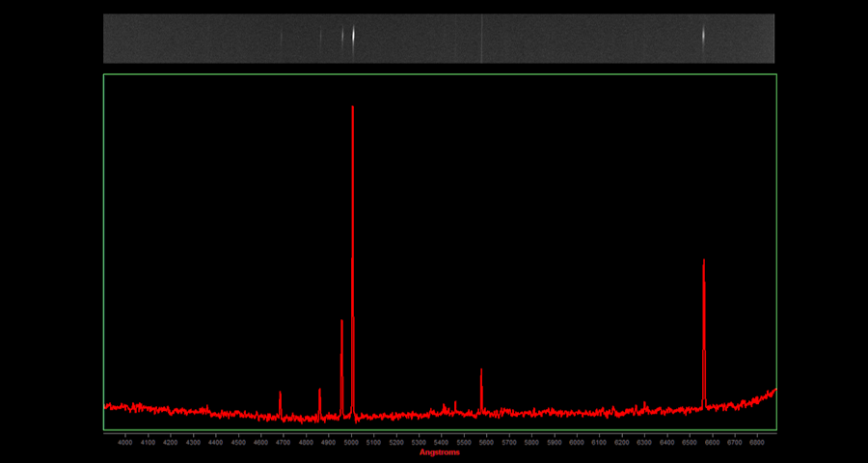
Task: Click the 4500 tick label on axis
Action: coord(238,443)
